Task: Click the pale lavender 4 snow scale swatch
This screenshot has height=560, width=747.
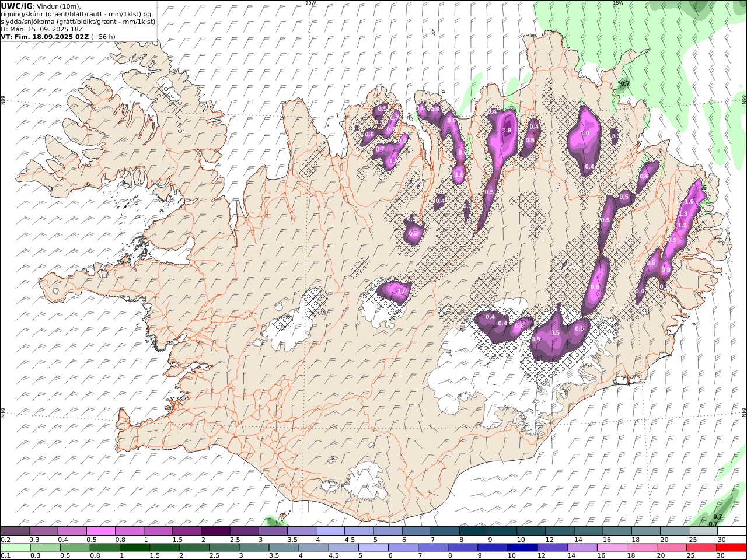Action: [330, 531]
